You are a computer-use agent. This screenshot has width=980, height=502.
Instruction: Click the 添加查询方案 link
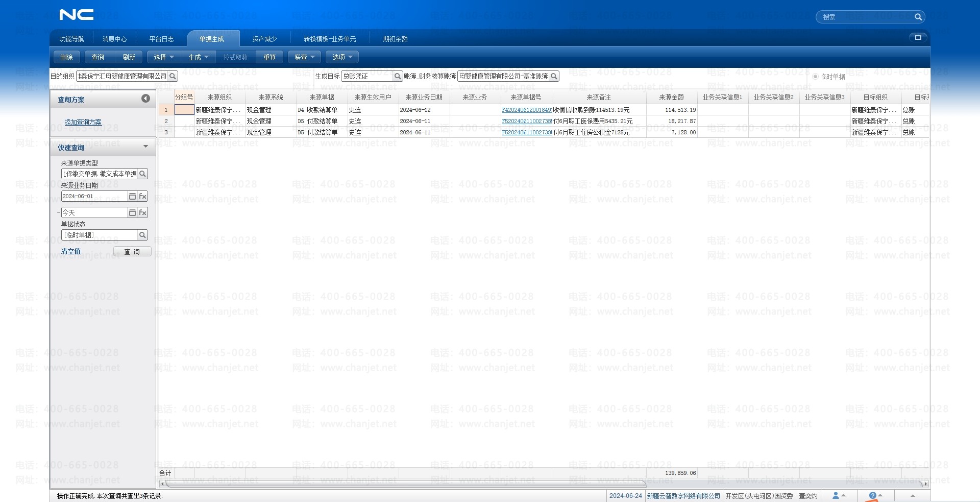tap(83, 122)
